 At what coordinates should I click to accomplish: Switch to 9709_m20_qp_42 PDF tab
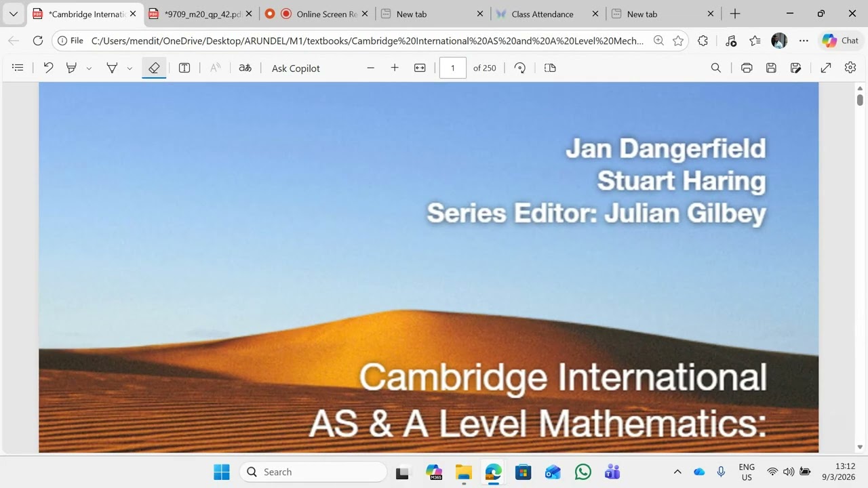point(202,14)
